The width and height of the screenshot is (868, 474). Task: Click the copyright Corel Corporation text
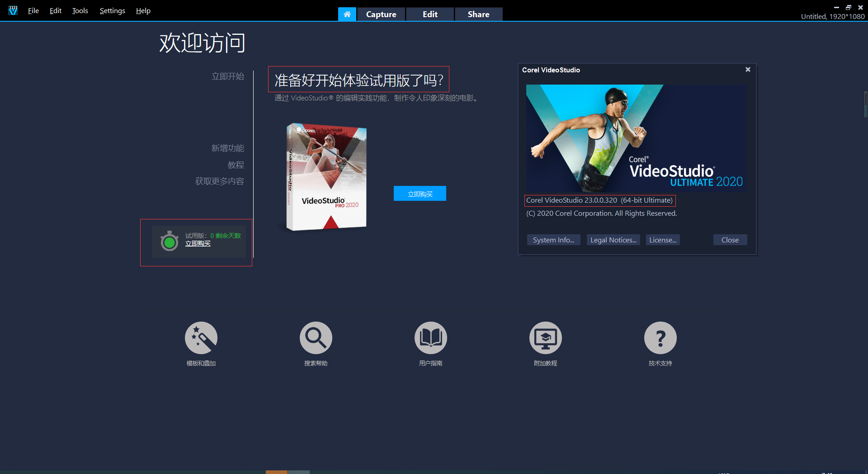[601, 213]
